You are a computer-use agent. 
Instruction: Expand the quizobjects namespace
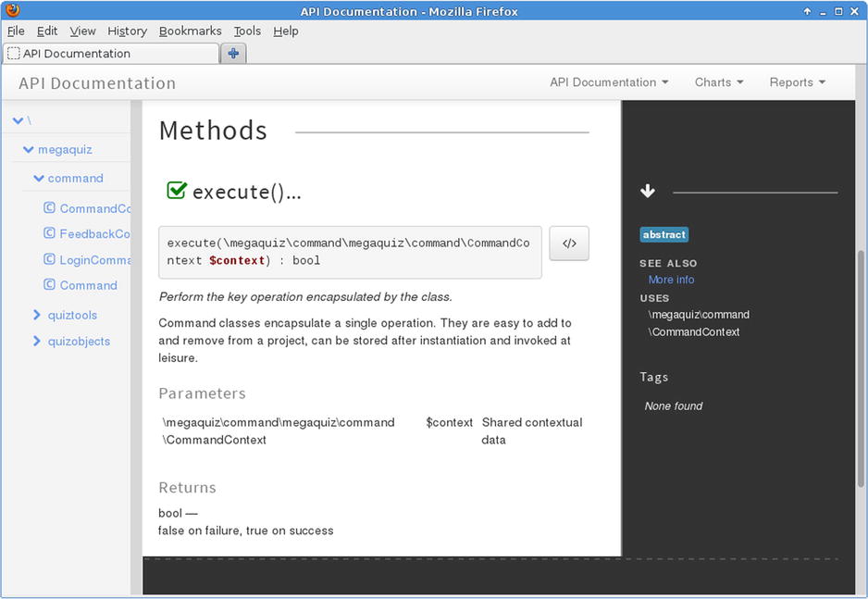coord(38,341)
